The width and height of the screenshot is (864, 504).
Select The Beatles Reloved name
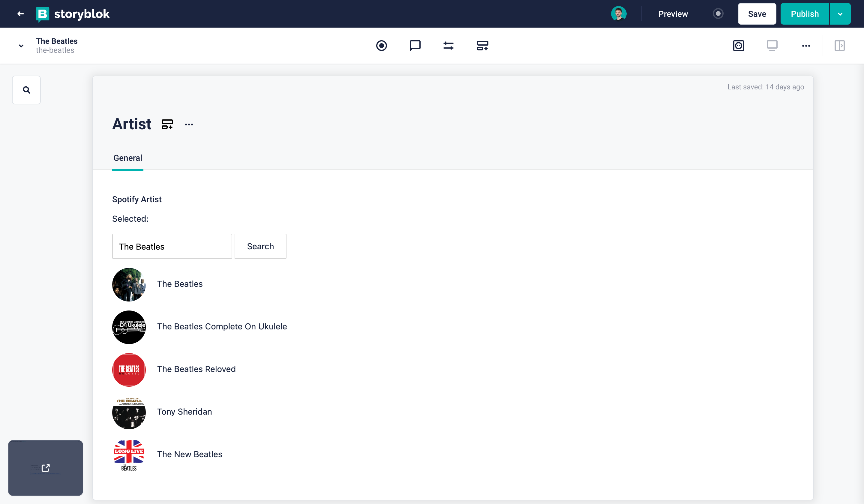(196, 369)
